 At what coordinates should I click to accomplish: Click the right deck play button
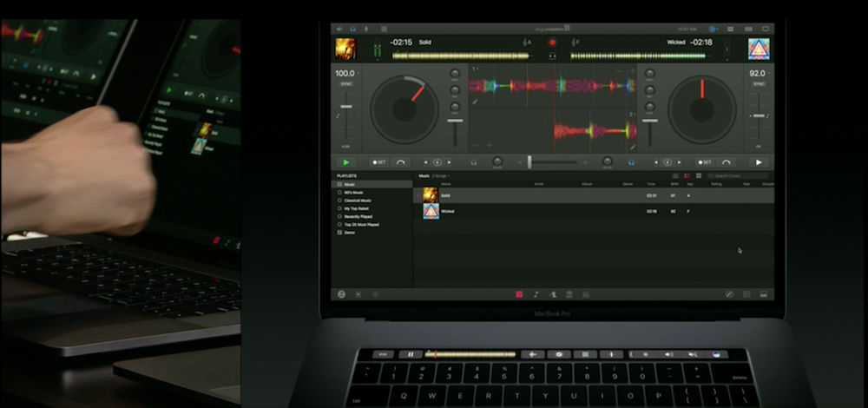pyautogui.click(x=759, y=162)
